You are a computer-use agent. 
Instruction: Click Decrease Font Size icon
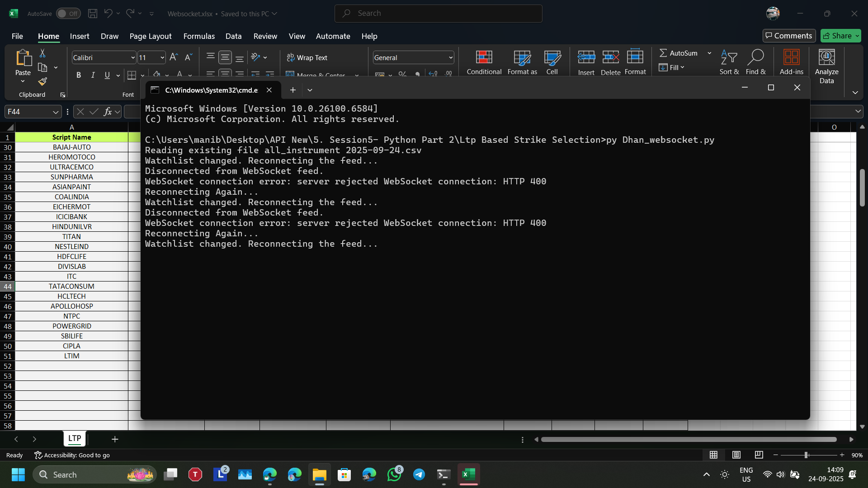click(189, 57)
